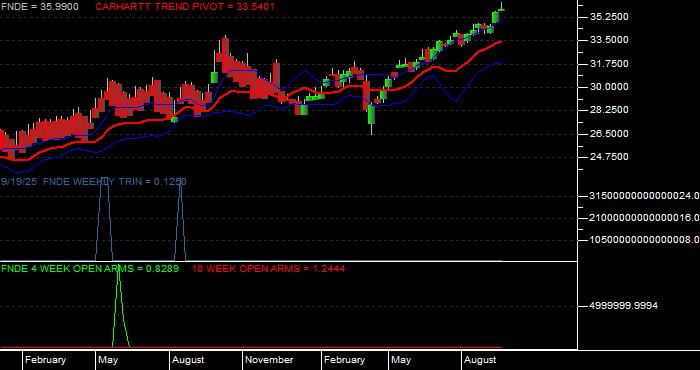The width and height of the screenshot is (700, 370).
Task: Click the 3150000000000024 TRIN axis value
Action: 645,195
